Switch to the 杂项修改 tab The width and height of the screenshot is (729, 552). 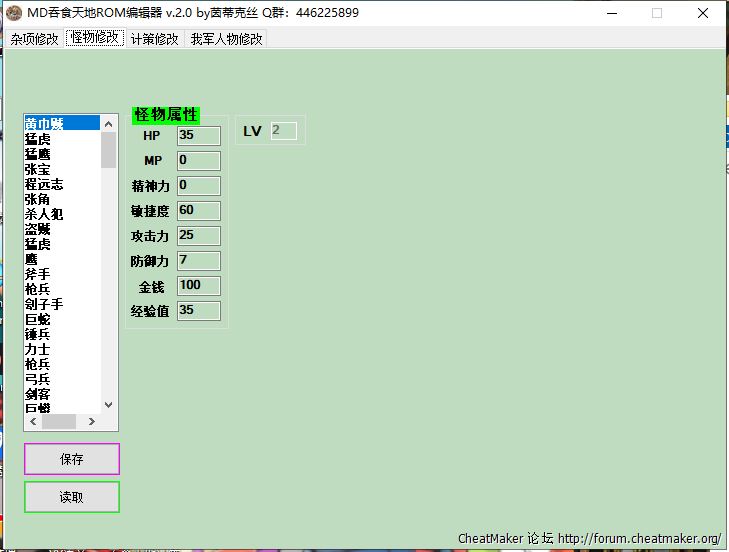pyautogui.click(x=35, y=39)
